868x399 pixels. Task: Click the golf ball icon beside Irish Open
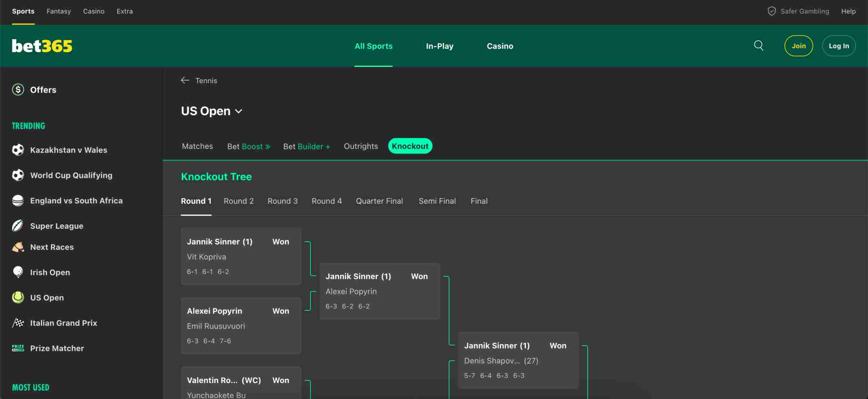18,272
